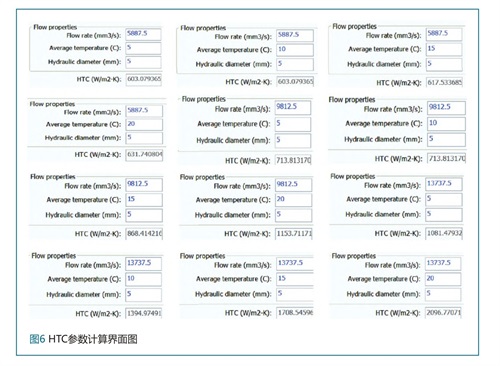The image size is (500, 366).
Task: Click hydraulic diameter field above HTC 1153.71171
Action: pos(294,215)
